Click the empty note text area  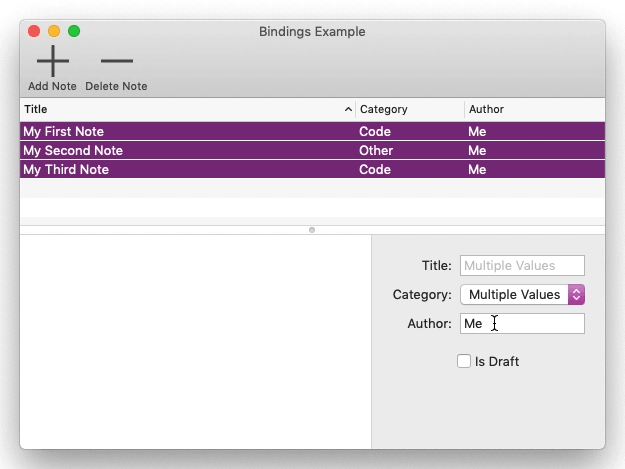tap(195, 341)
